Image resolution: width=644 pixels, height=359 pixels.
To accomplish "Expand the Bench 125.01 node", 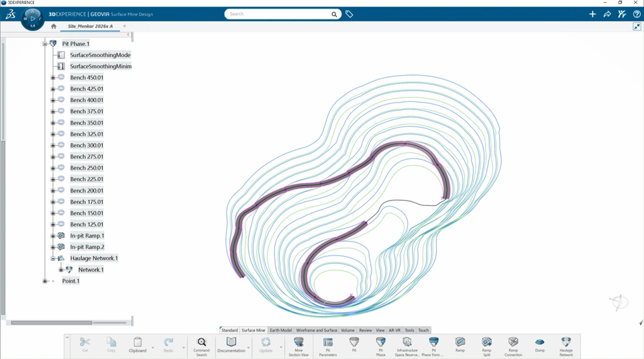I will (53, 225).
